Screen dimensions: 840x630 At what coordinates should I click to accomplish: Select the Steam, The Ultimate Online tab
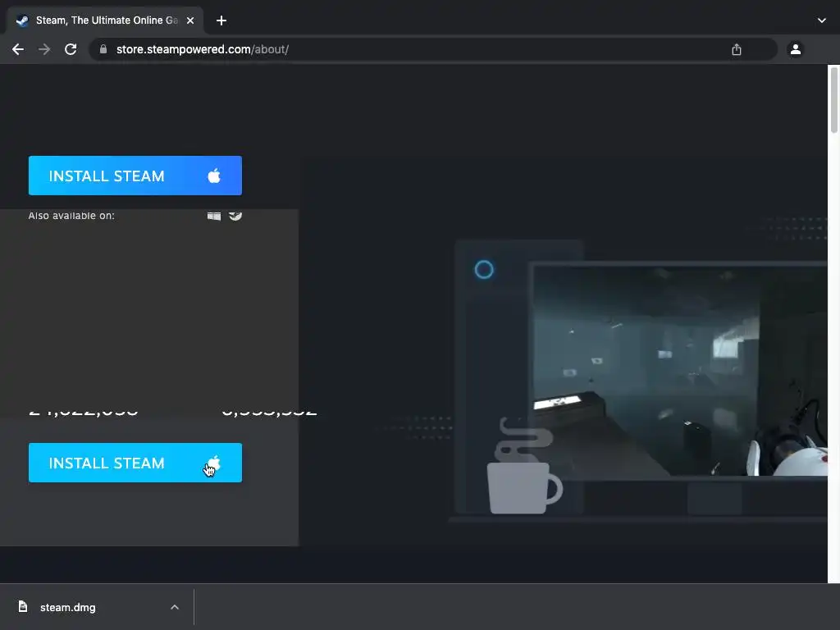tap(106, 21)
